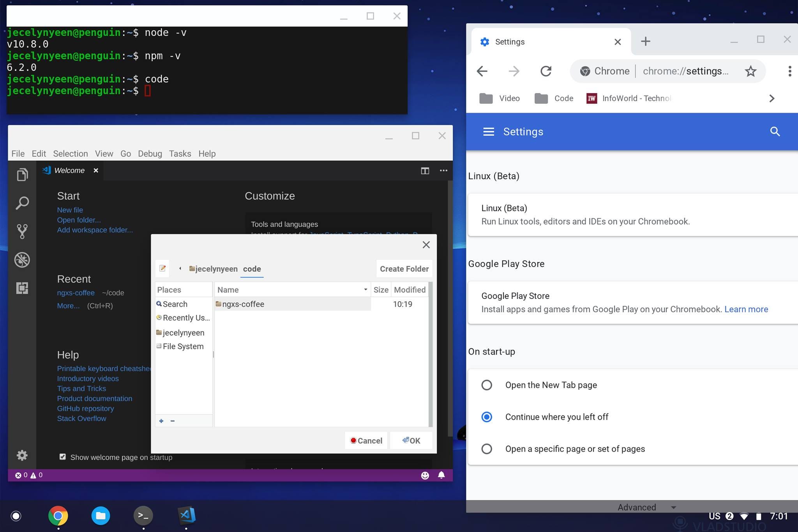
Task: Bookmark this page with the star icon
Action: 750,71
